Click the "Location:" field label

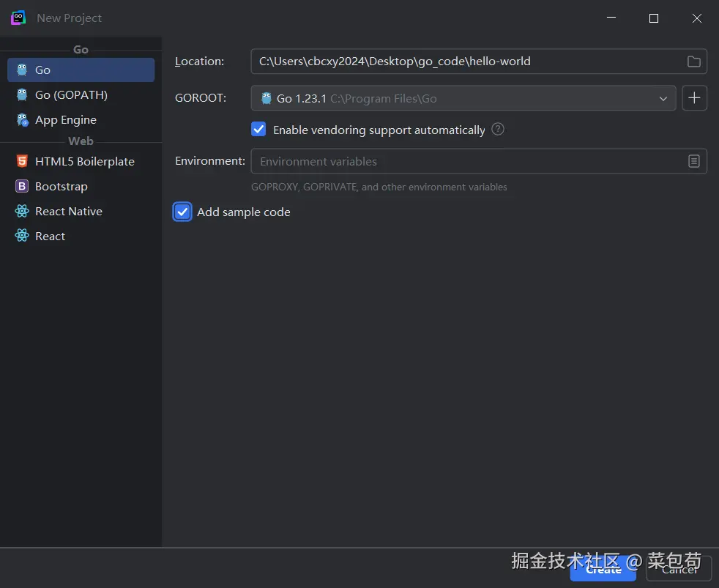coord(199,62)
